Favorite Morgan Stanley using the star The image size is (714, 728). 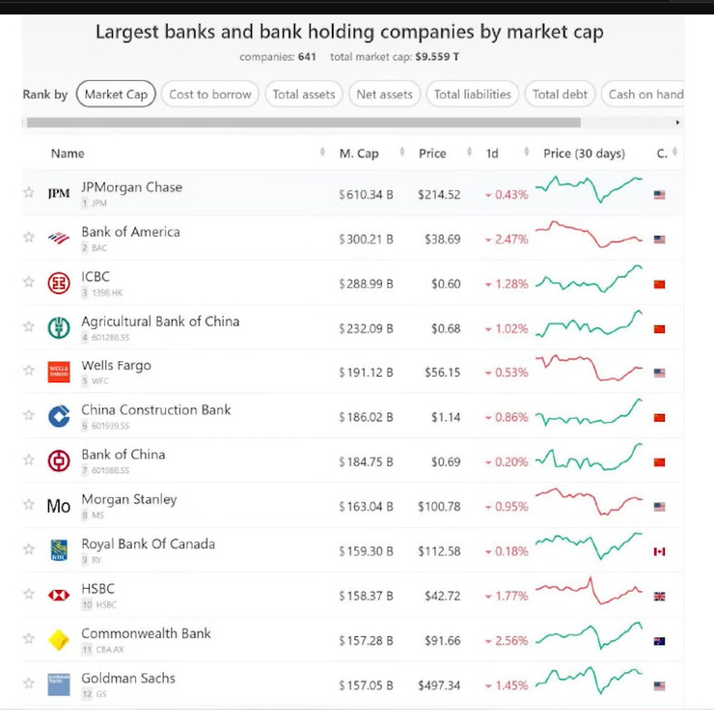click(29, 504)
